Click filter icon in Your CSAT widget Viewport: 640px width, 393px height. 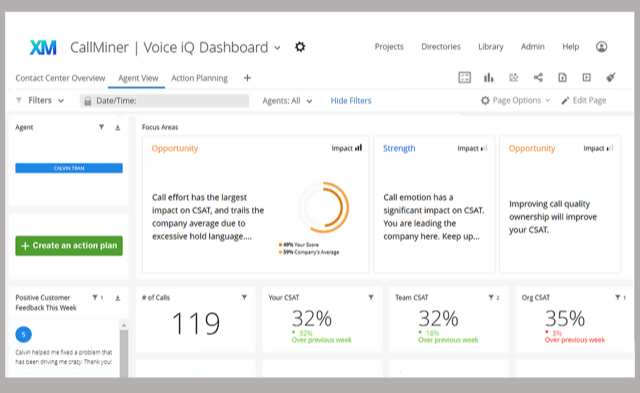(371, 298)
